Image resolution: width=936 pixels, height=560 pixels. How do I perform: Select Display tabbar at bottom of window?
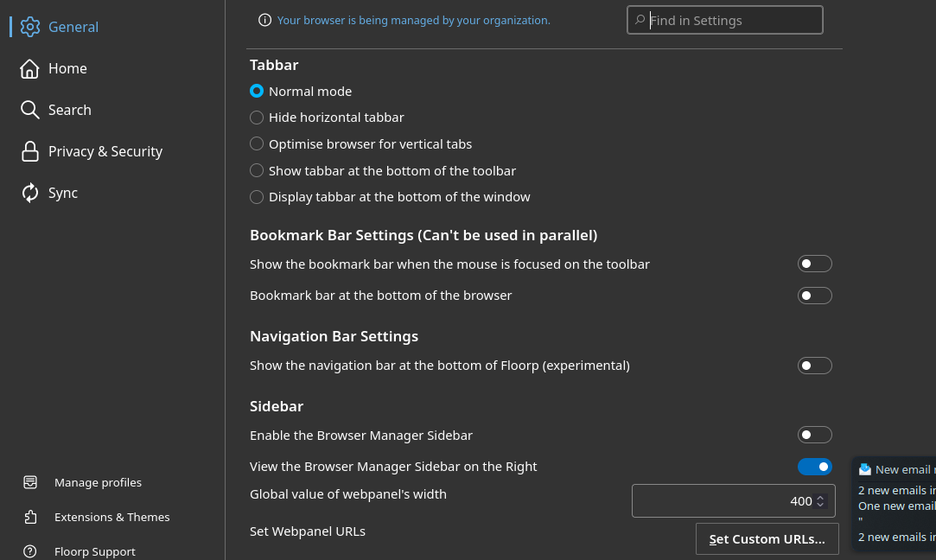(x=257, y=197)
